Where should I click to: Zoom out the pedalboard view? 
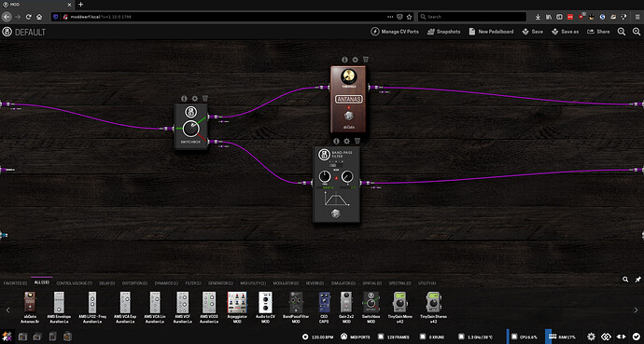pos(622,32)
